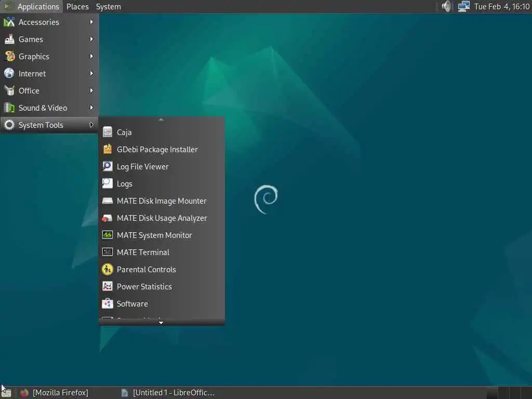
Task: Click the Logs magnifier icon
Action: pyautogui.click(x=108, y=183)
